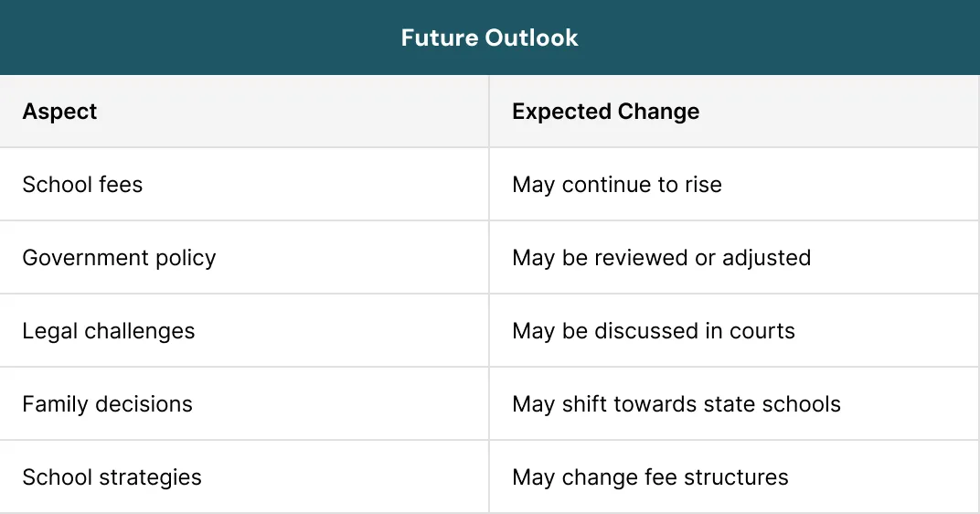Image resolution: width=980 pixels, height=514 pixels.
Task: Click the word Expected in column header
Action: [559, 112]
